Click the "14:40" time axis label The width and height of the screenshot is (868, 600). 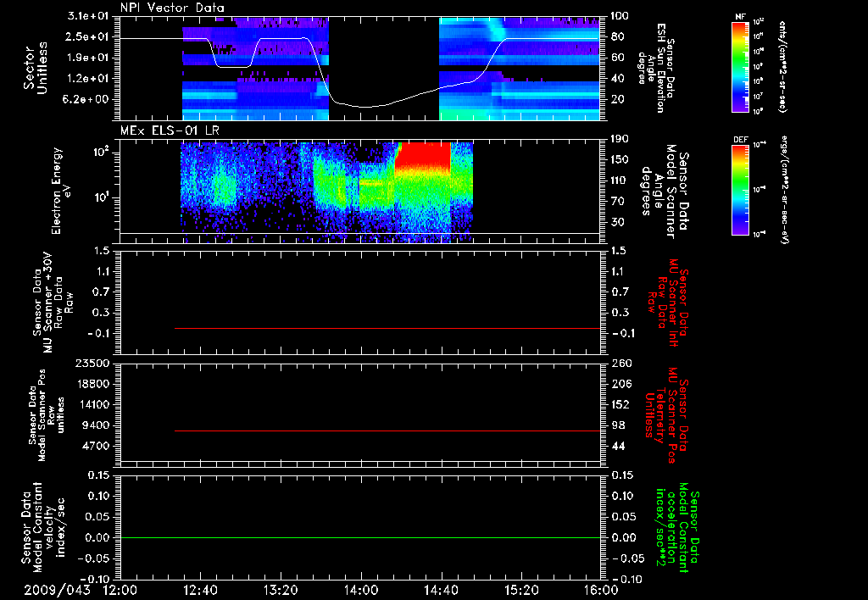pyautogui.click(x=441, y=590)
